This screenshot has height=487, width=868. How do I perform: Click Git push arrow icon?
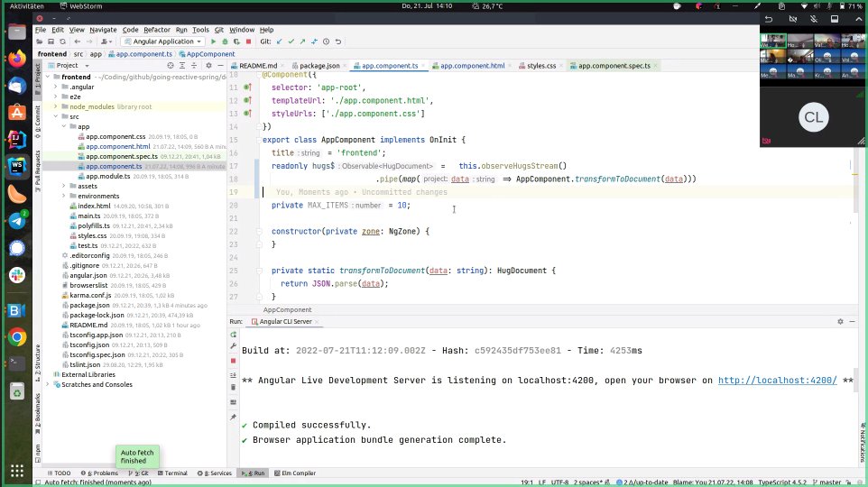(x=303, y=41)
